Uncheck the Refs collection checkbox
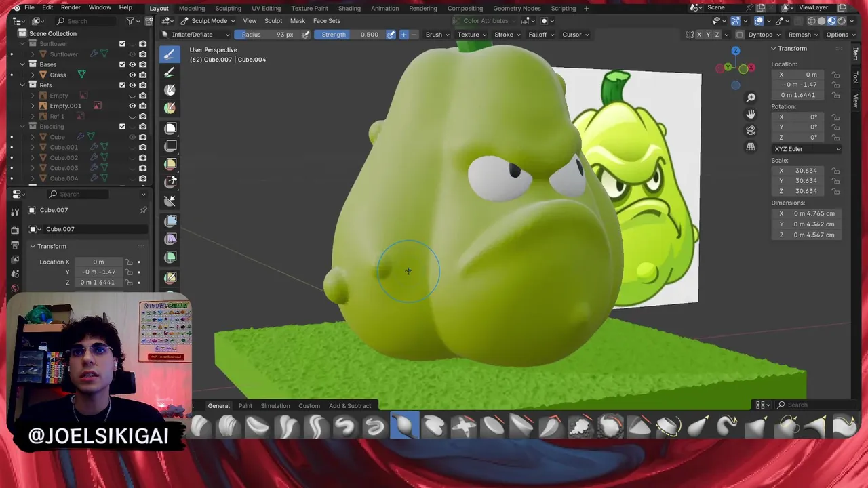 pyautogui.click(x=122, y=85)
